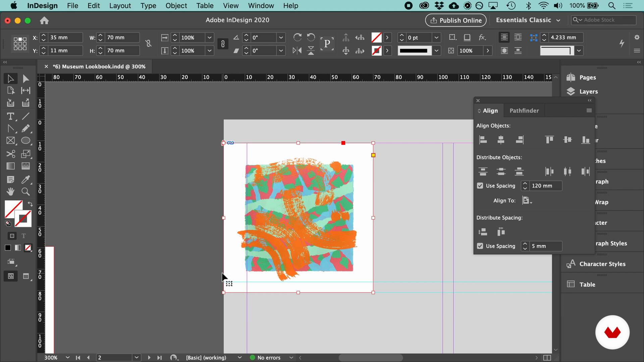This screenshot has width=644, height=362.
Task: Open the Layers panel
Action: (x=588, y=92)
